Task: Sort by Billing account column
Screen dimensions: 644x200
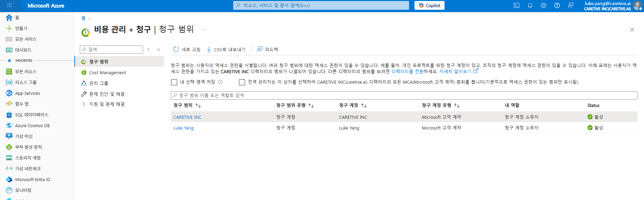Action: tap(353, 106)
